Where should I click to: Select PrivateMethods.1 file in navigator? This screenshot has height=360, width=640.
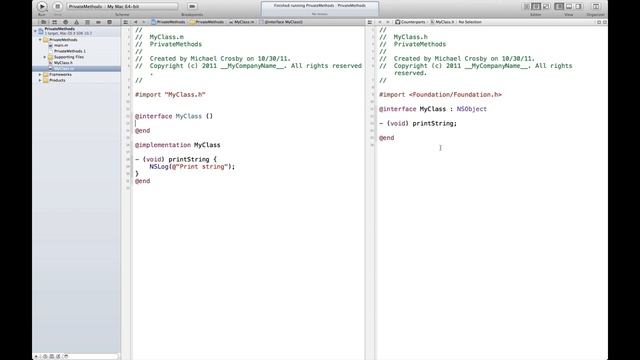pyautogui.click(x=69, y=51)
